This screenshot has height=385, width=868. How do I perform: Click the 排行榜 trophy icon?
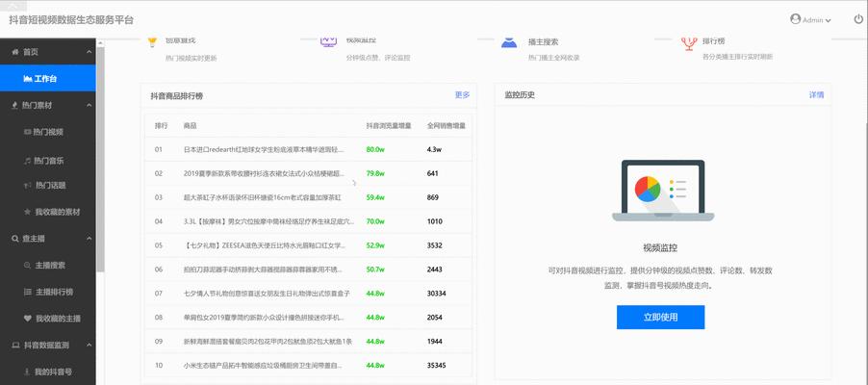click(688, 41)
